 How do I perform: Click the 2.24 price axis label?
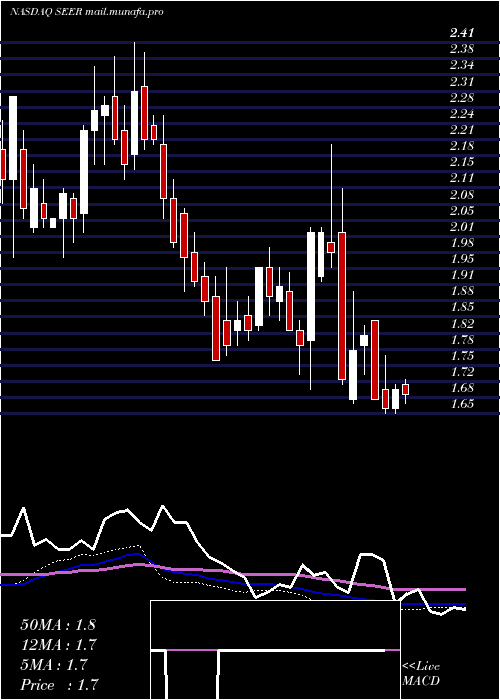click(x=462, y=113)
